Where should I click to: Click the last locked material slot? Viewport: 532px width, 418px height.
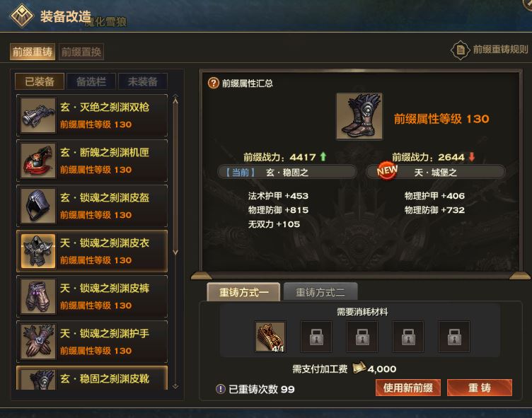pos(454,337)
